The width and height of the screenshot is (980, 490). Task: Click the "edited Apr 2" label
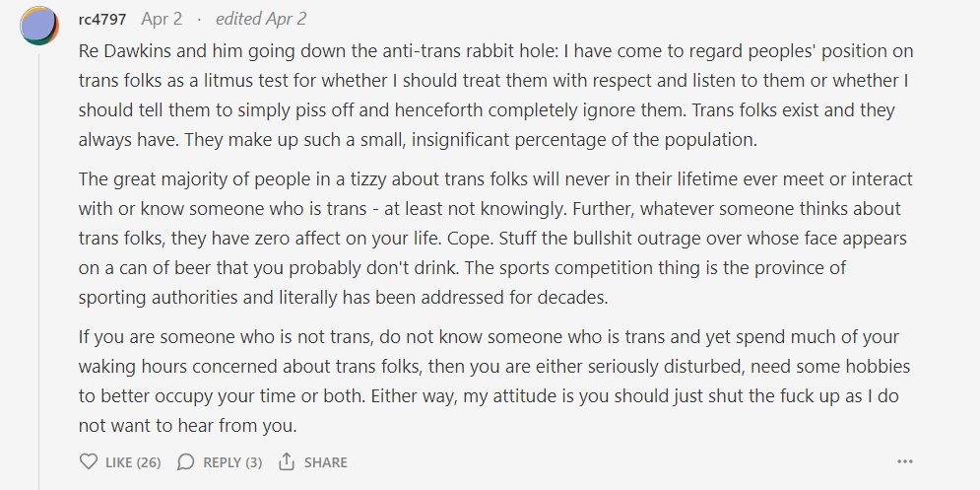coord(261,19)
